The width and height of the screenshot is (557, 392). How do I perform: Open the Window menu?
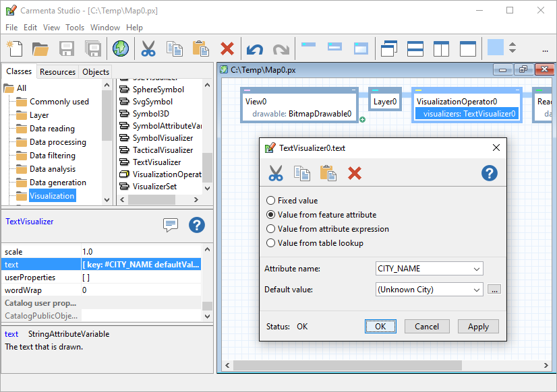(x=105, y=28)
